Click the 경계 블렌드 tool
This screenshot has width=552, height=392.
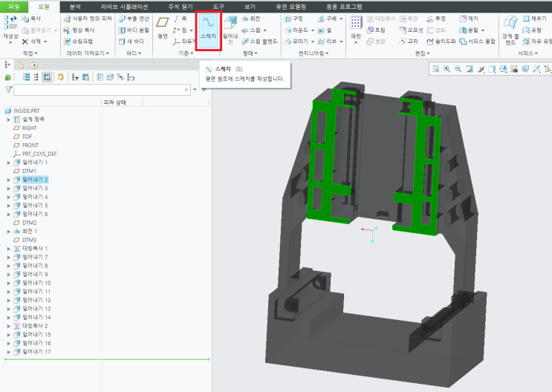click(x=510, y=30)
